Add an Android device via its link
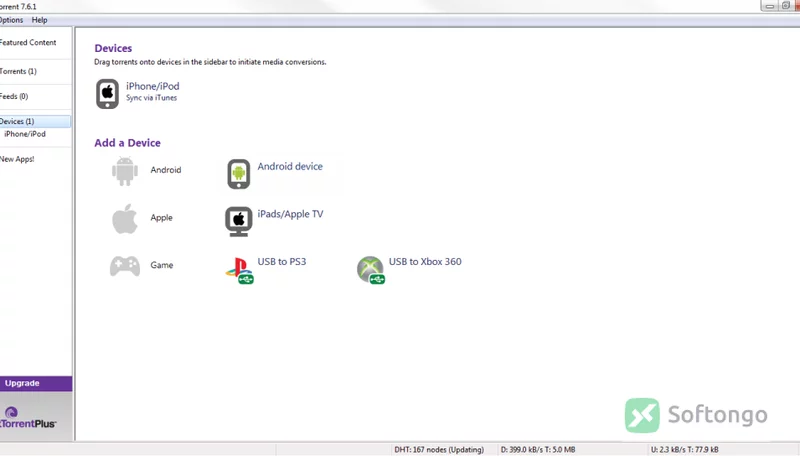800x456 pixels. pos(290,166)
